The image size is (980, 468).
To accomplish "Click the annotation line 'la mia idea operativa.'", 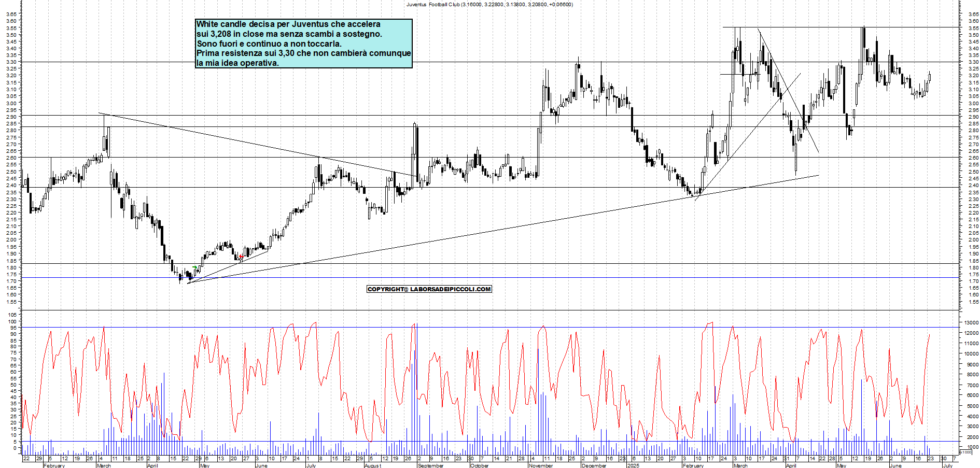I will tap(237, 63).
